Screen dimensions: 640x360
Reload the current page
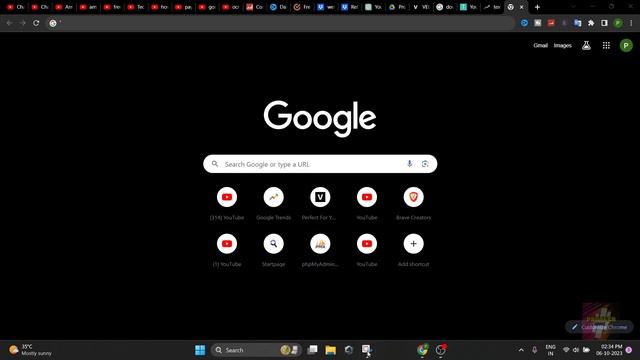[36, 23]
